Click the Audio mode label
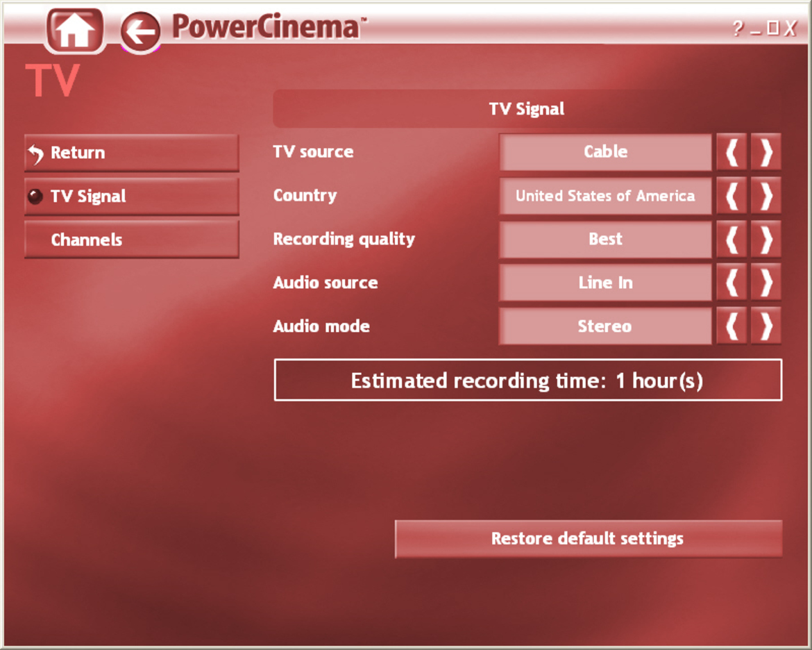Screen dimensions: 812x650 pyautogui.click(x=321, y=326)
